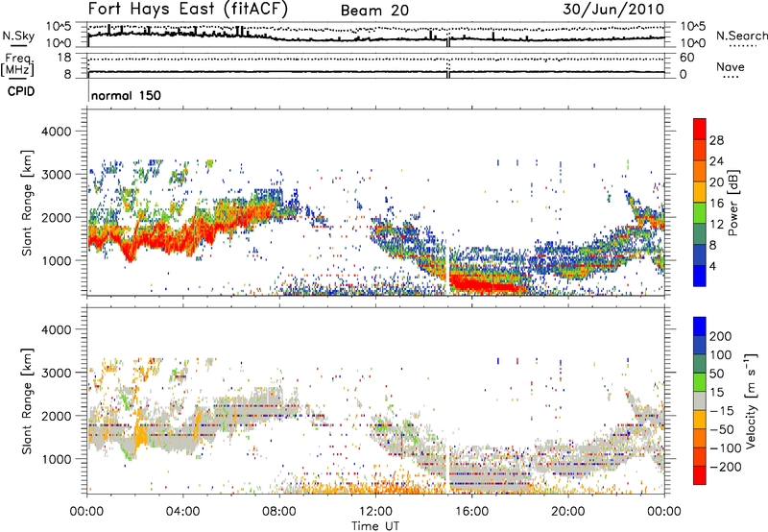
Task: Click the N.Search legend label
Action: [x=735, y=33]
